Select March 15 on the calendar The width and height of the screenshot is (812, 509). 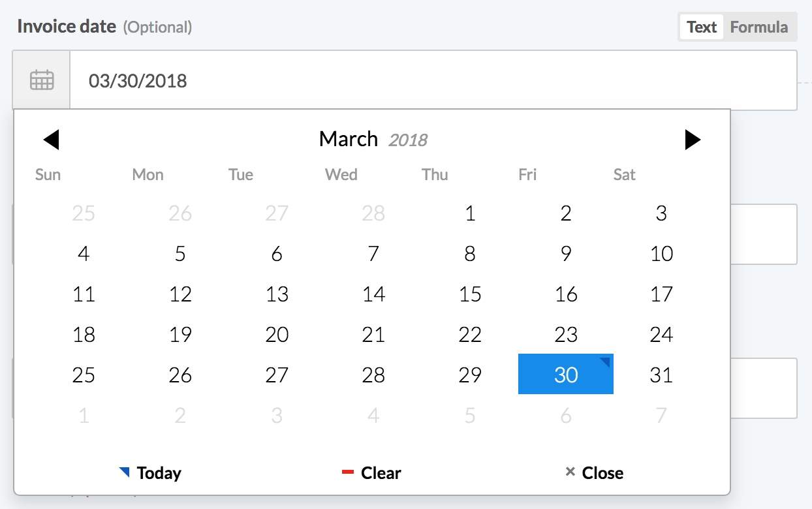[469, 294]
